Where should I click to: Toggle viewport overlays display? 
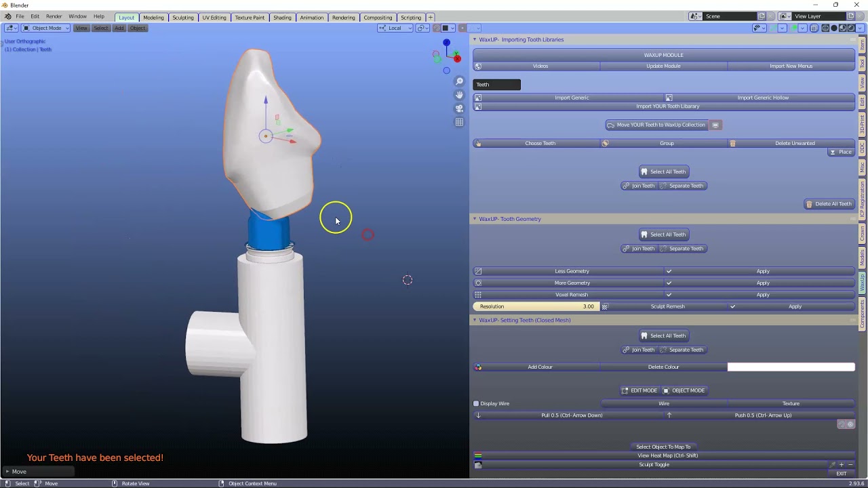pyautogui.click(x=794, y=28)
